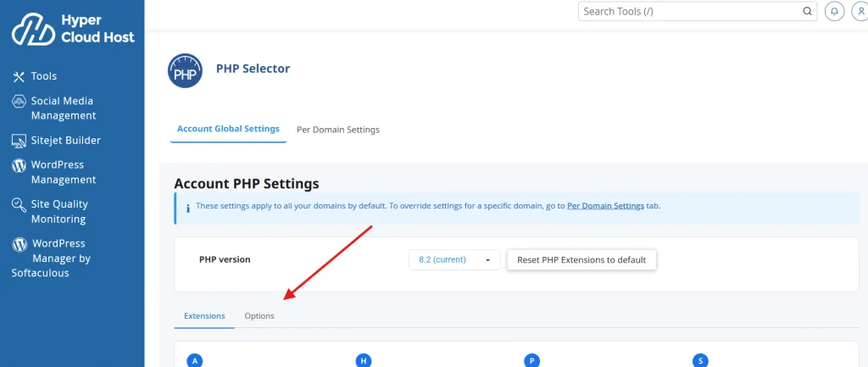
Task: Click Reset PHP Extensions to default
Action: [581, 259]
